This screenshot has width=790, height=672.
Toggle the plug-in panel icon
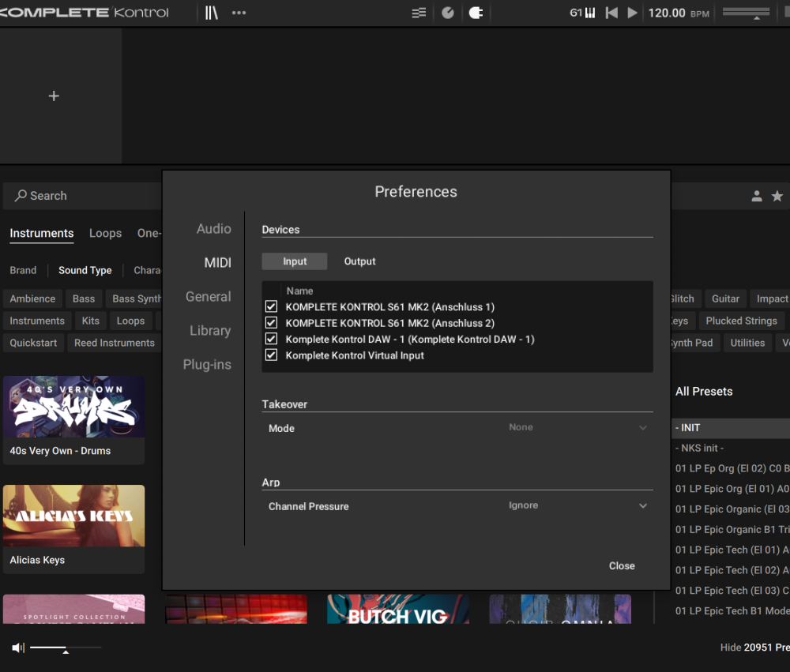(476, 13)
